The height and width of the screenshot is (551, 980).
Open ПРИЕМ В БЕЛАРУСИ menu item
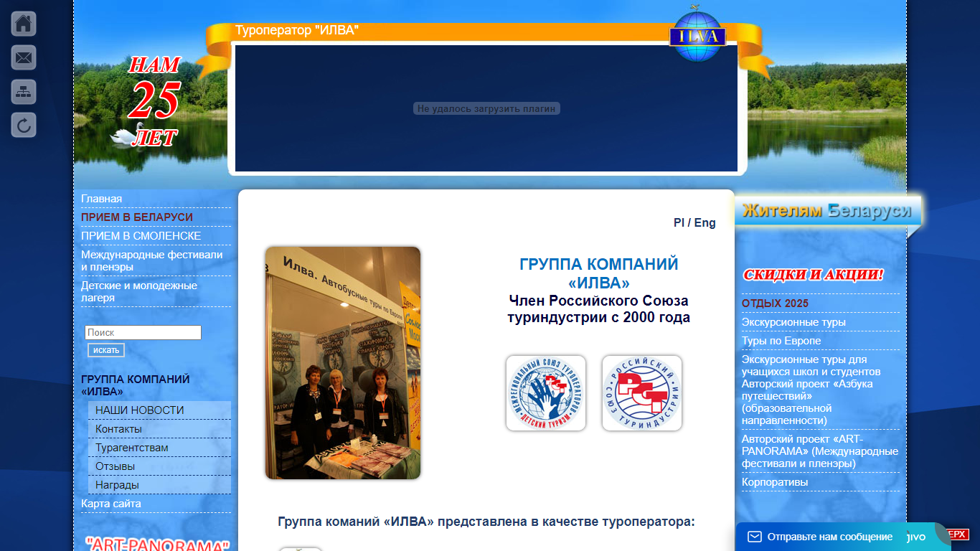pyautogui.click(x=137, y=217)
